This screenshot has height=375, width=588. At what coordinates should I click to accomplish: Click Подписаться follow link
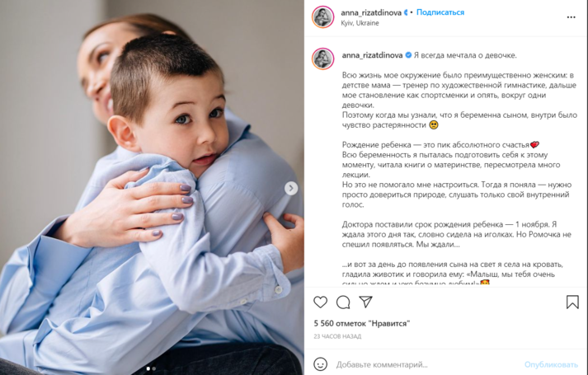pyautogui.click(x=440, y=12)
